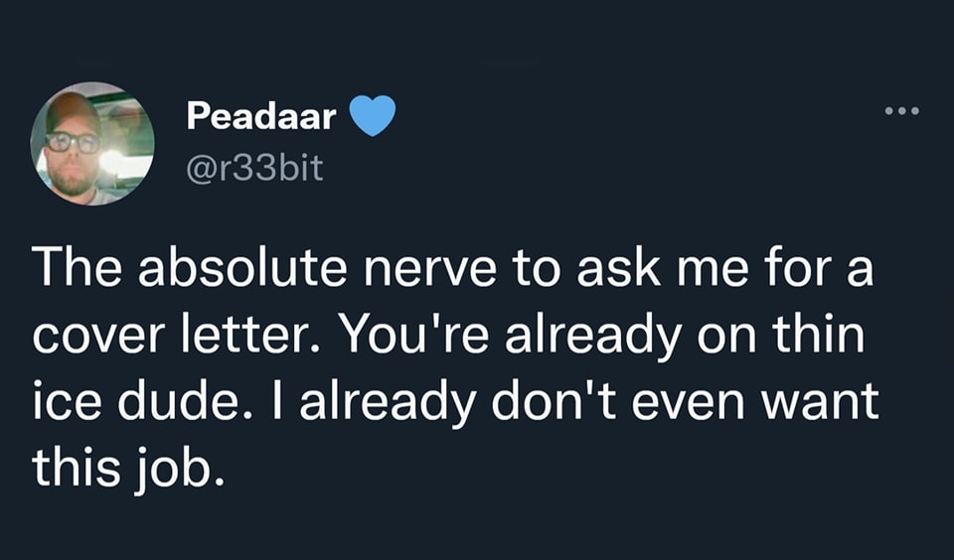Select the word "ice" in the tweet
The image size is (954, 560).
point(63,401)
